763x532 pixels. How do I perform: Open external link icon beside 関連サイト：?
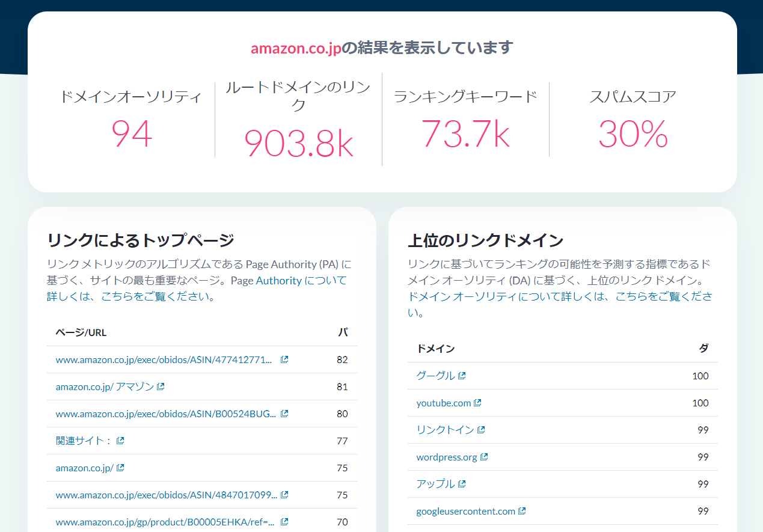tap(120, 441)
